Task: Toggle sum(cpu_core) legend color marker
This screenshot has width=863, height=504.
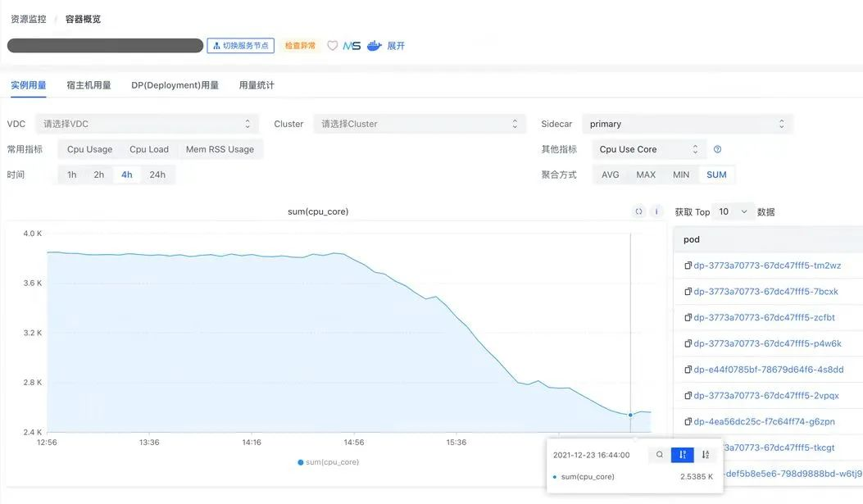Action: pos(301,462)
